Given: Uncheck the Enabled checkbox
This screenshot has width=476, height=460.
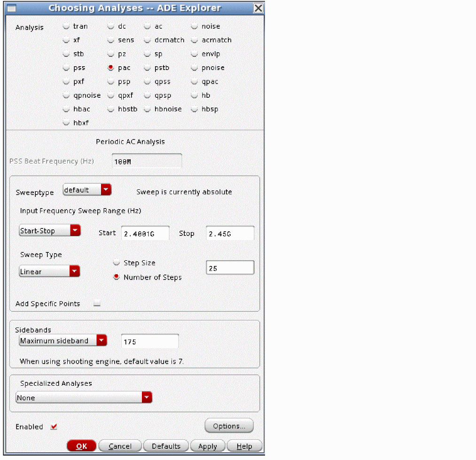Looking at the screenshot, I should (54, 427).
